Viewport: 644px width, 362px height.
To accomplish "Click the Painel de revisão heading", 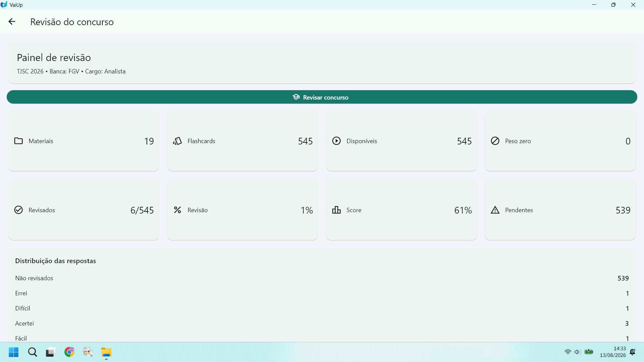I will 54,58.
